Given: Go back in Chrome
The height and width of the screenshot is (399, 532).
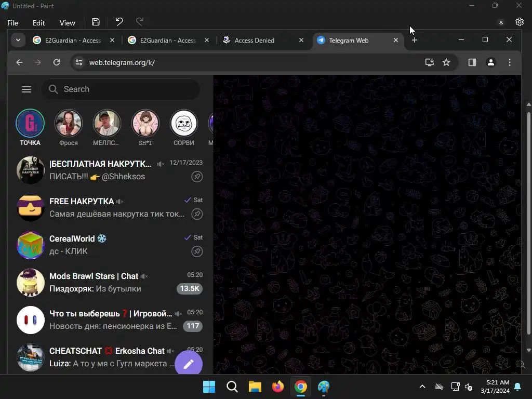Looking at the screenshot, I should 19,62.
